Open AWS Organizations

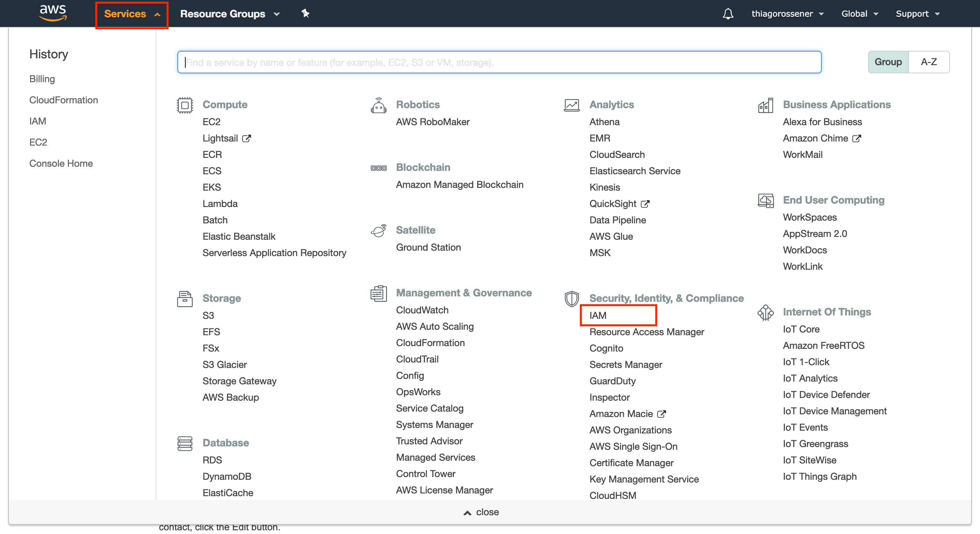point(631,430)
